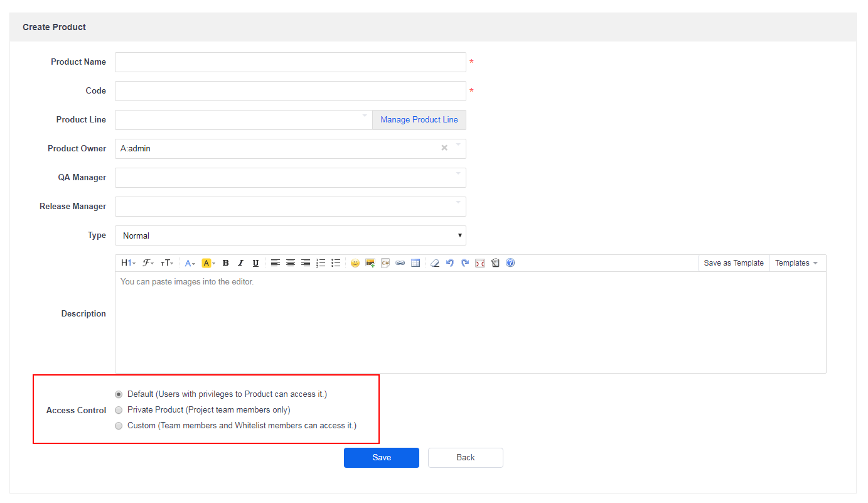868x503 pixels.
Task: Open the Templates dropdown
Action: [797, 263]
